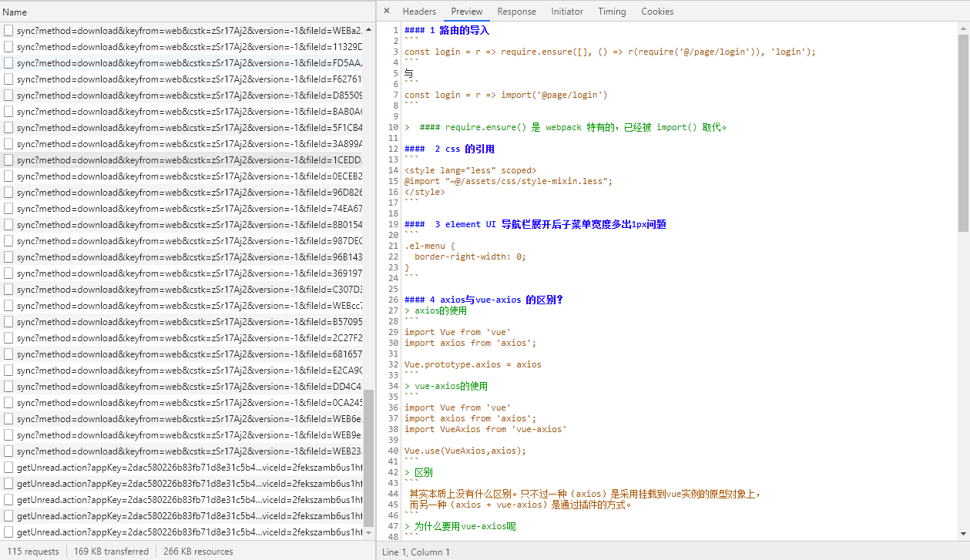Click file icon of fileId=WEBa2 request
This screenshot has height=560, width=970.
point(8,30)
